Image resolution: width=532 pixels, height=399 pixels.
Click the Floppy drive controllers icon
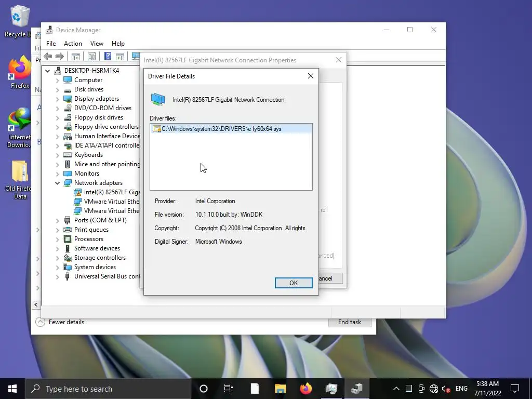click(x=68, y=127)
